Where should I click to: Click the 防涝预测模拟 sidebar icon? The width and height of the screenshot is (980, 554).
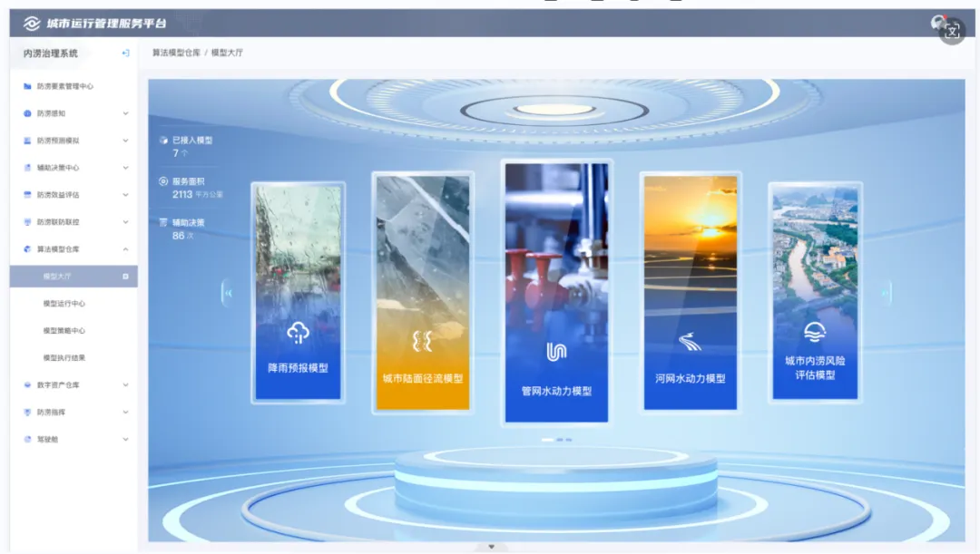(27, 141)
